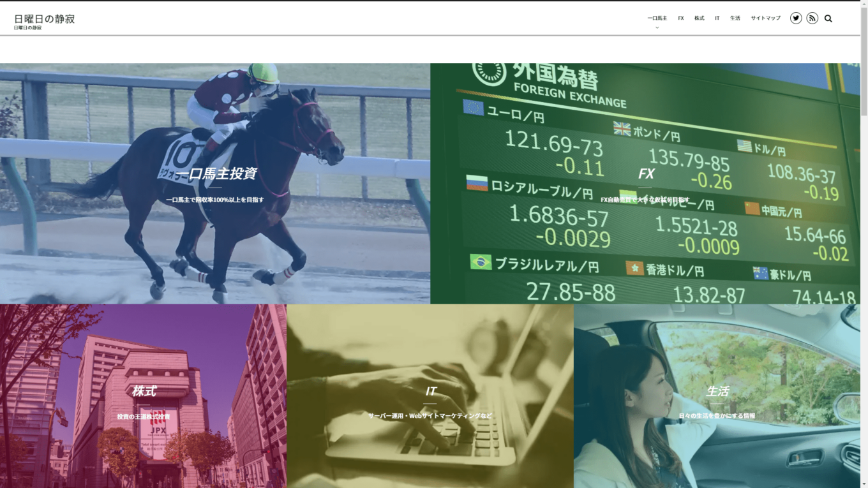
Task: Open the 株式 category tile heading
Action: pyautogui.click(x=144, y=391)
